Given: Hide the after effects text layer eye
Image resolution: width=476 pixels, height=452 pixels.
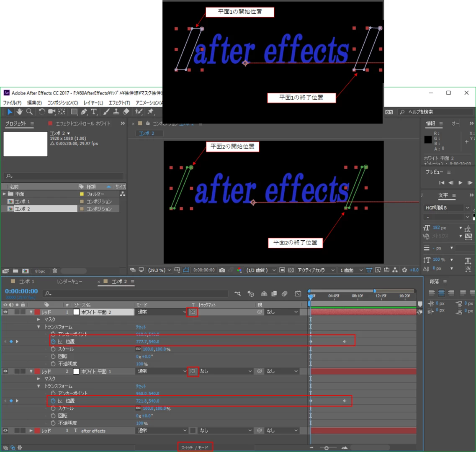Looking at the screenshot, I should click(5, 430).
